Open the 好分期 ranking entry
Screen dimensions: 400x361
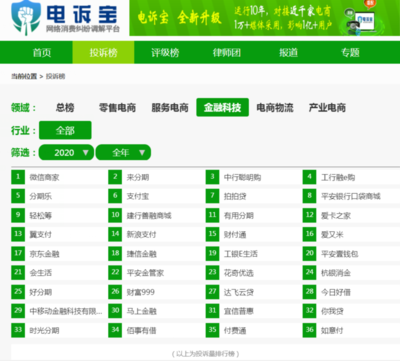(41, 292)
